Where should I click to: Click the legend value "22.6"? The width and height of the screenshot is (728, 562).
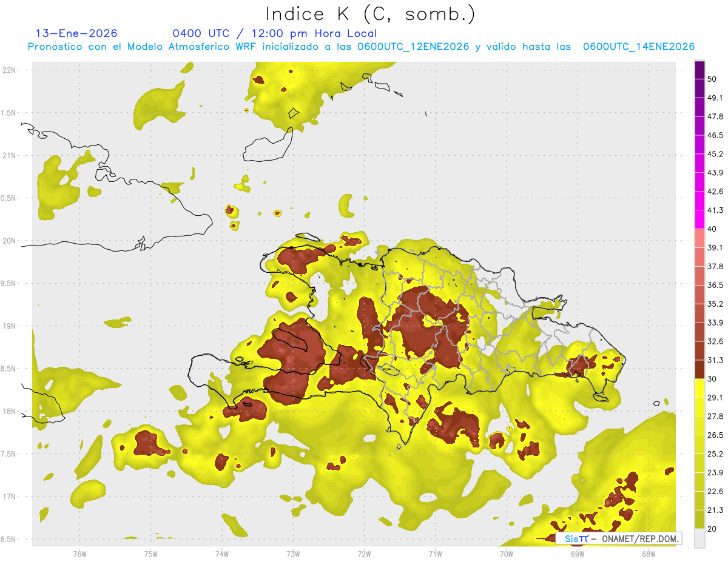click(715, 492)
